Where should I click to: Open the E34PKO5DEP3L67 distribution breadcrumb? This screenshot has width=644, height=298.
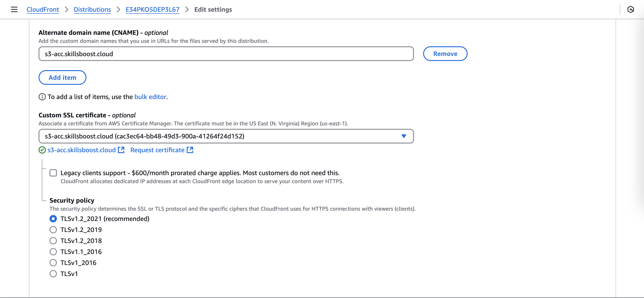coord(152,9)
